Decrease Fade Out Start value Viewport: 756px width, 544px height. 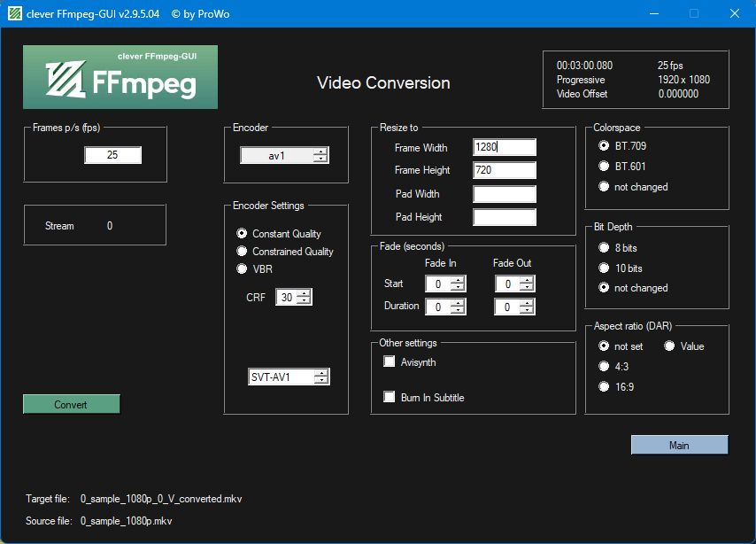tap(528, 287)
